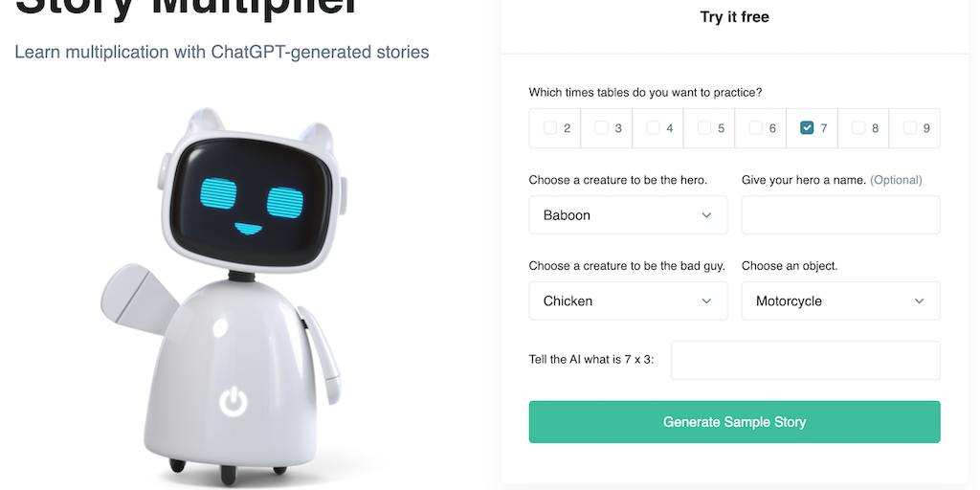Expand the Motorcycle object dropdown
This screenshot has width=980, height=490.
click(840, 301)
